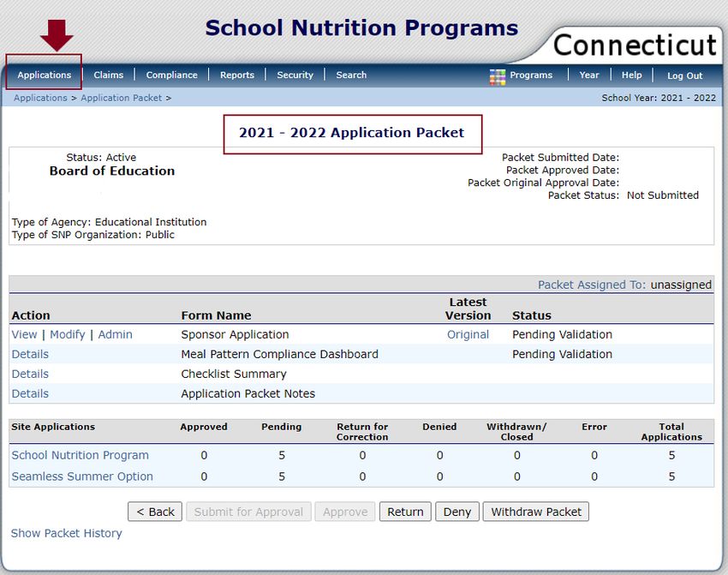Go to the Reports menu

coord(237,75)
